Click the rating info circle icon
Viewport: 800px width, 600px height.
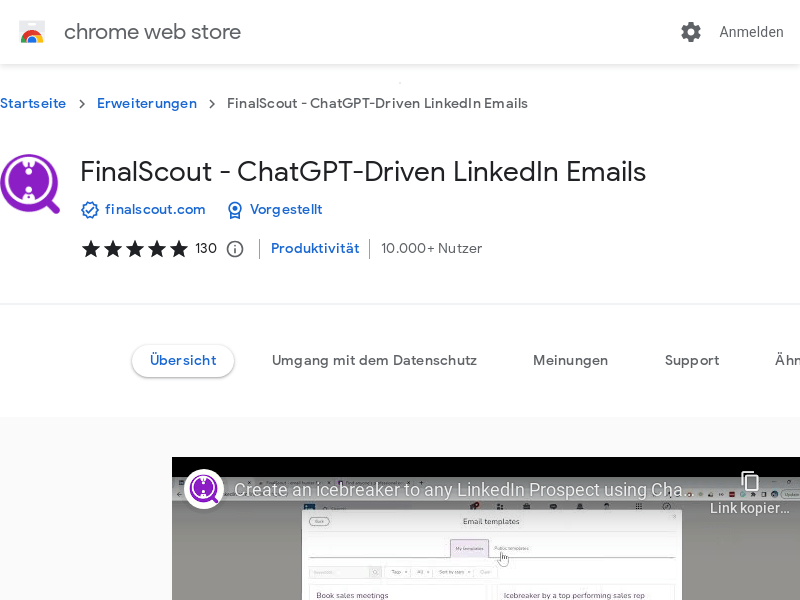pos(235,249)
